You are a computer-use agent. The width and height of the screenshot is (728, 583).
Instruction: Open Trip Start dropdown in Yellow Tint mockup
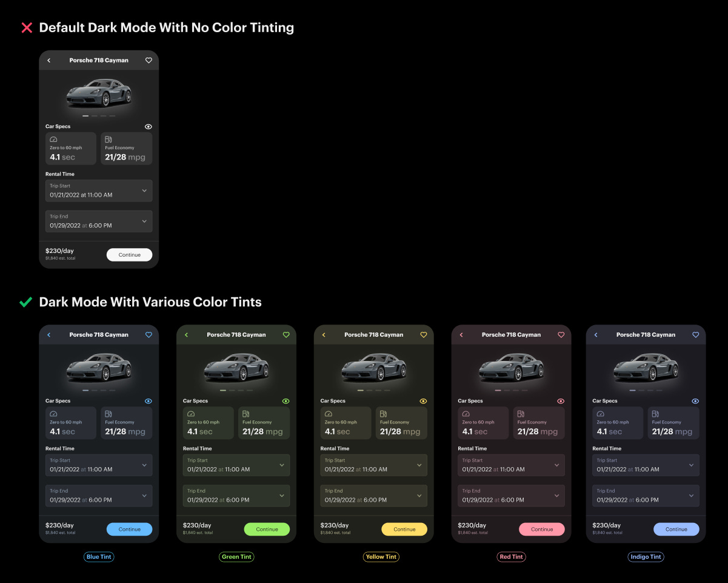[x=374, y=465]
